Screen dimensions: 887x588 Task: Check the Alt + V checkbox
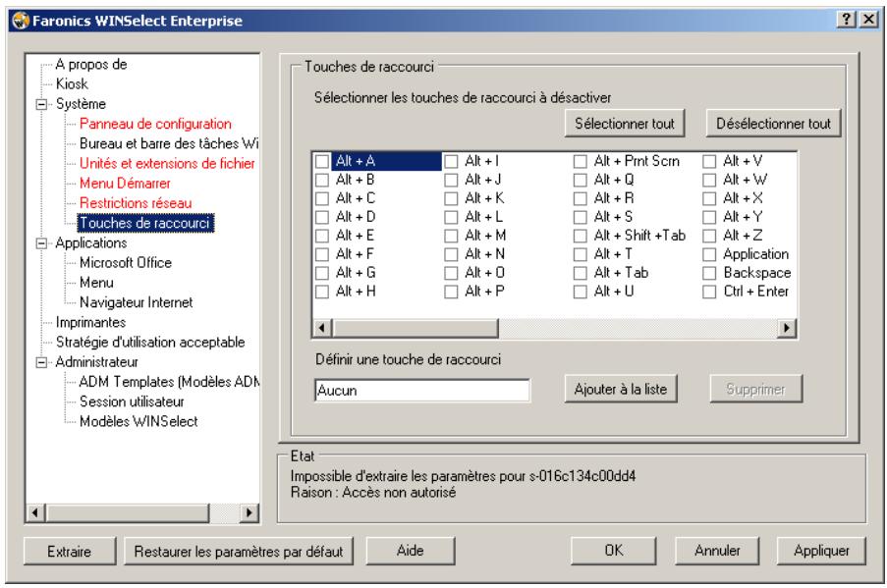pyautogui.click(x=709, y=161)
